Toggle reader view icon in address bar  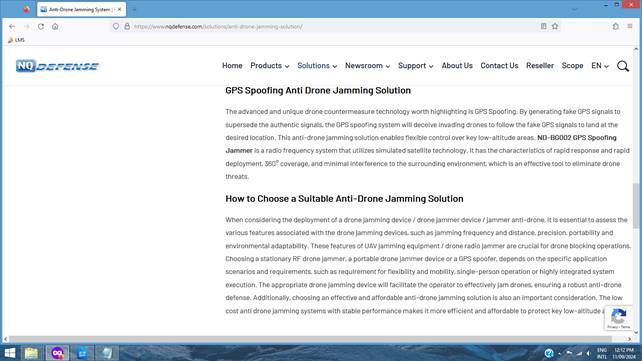click(x=543, y=26)
